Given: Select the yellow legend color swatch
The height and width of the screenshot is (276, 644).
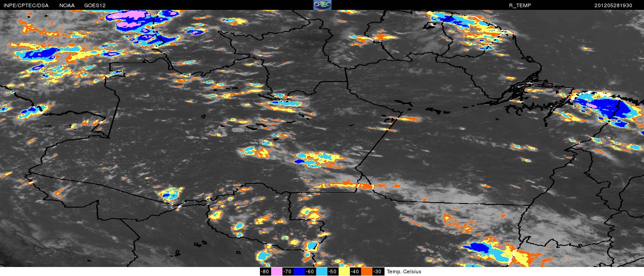Looking at the screenshot, I should pos(344,271).
